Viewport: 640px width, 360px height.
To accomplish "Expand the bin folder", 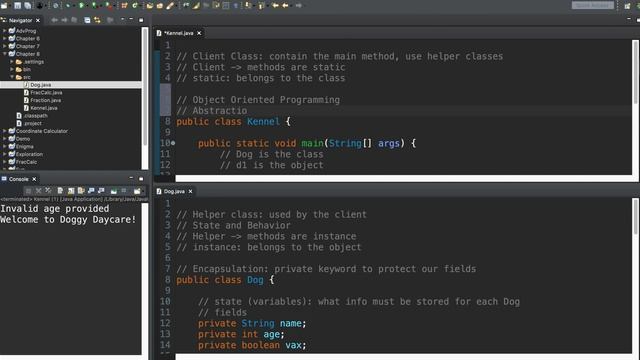I will (x=12, y=69).
